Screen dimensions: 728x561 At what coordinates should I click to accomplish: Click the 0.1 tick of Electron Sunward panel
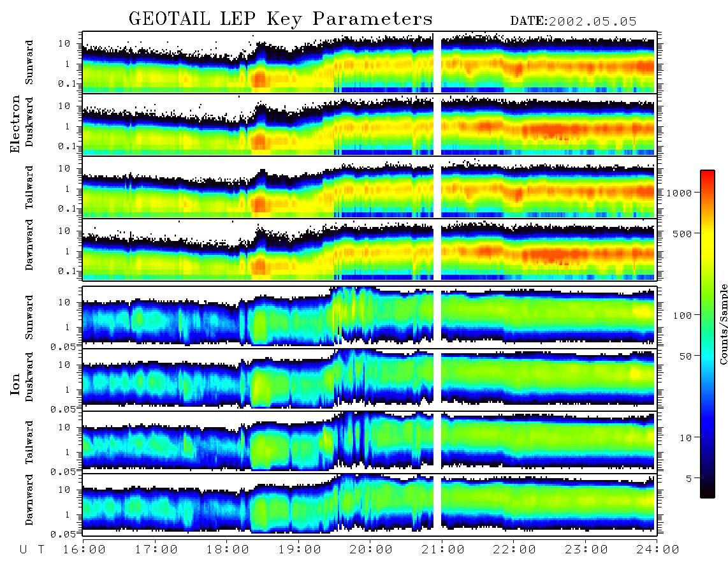(69, 84)
